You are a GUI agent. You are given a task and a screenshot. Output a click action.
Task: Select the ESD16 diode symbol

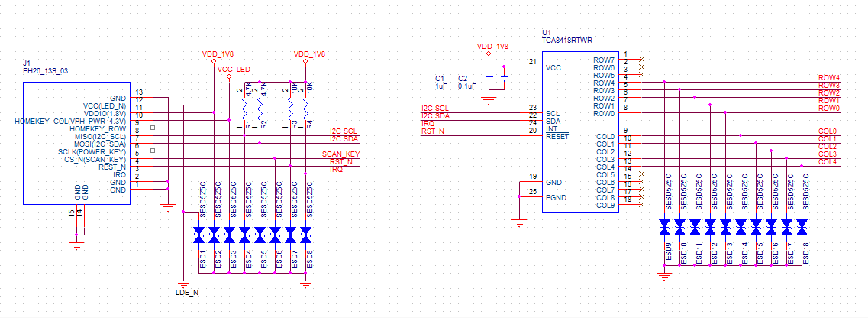click(x=772, y=226)
